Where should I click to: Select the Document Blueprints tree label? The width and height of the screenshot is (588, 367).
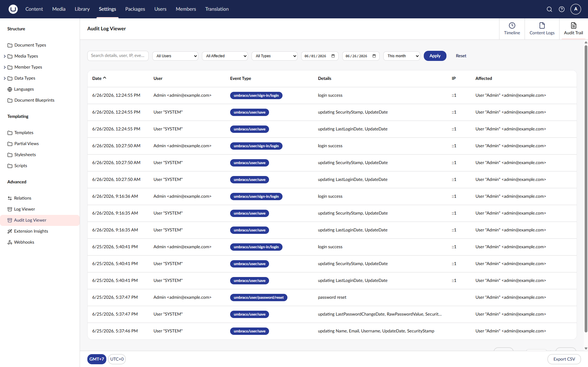(x=34, y=100)
